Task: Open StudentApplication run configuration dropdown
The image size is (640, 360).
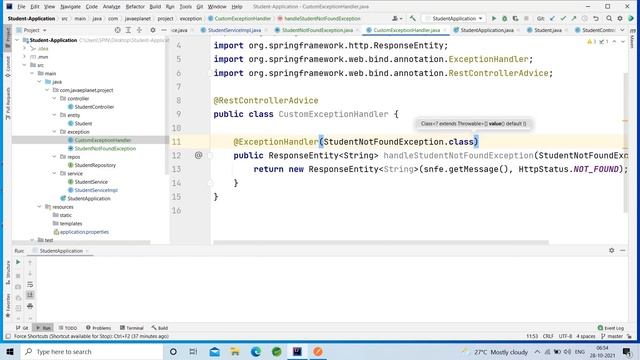Action: [x=454, y=18]
